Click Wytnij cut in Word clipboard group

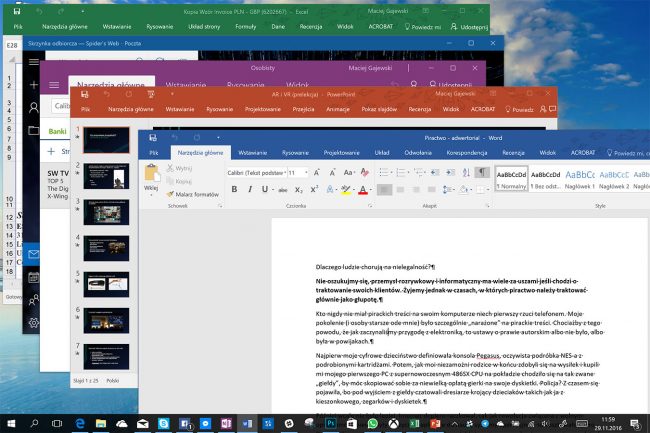[x=179, y=168]
